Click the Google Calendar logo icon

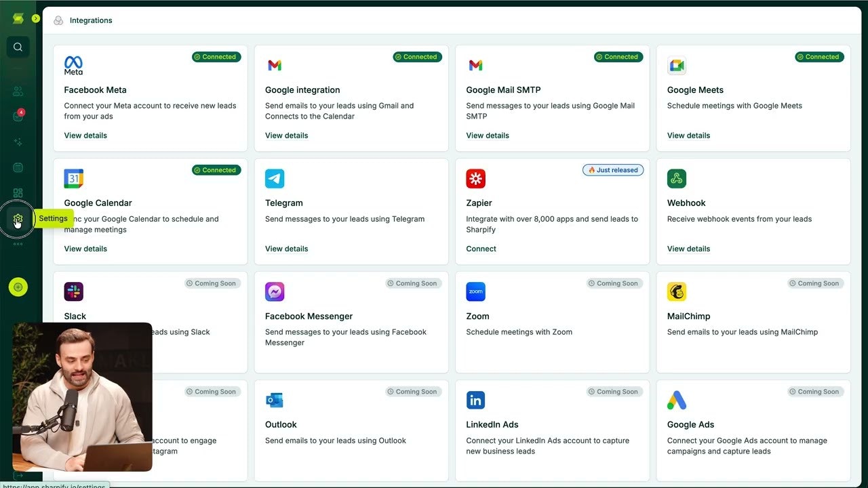coord(73,179)
